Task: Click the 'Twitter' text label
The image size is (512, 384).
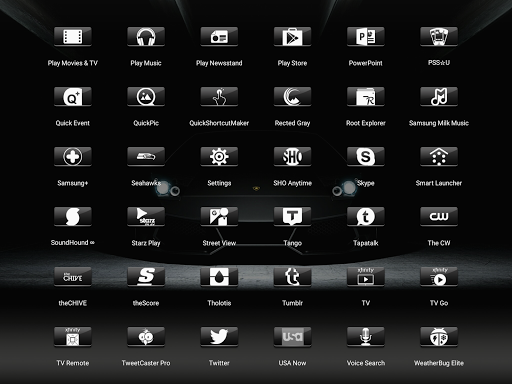Action: (219, 363)
